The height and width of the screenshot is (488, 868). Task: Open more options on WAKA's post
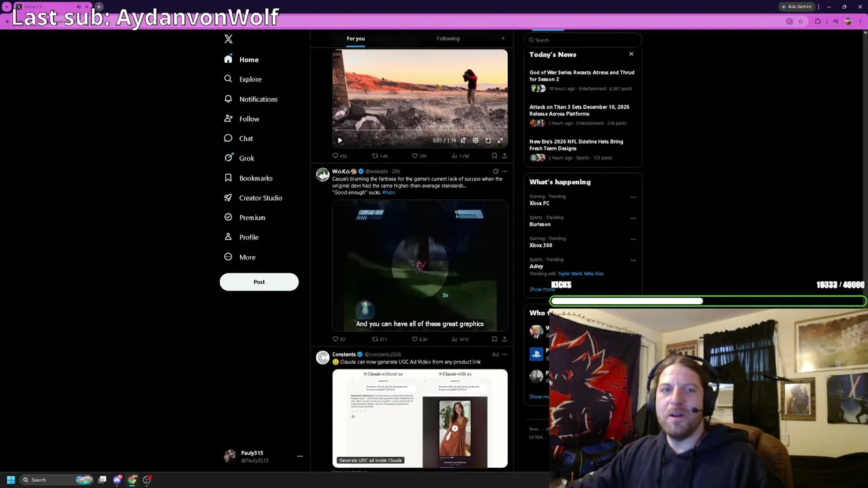point(504,171)
